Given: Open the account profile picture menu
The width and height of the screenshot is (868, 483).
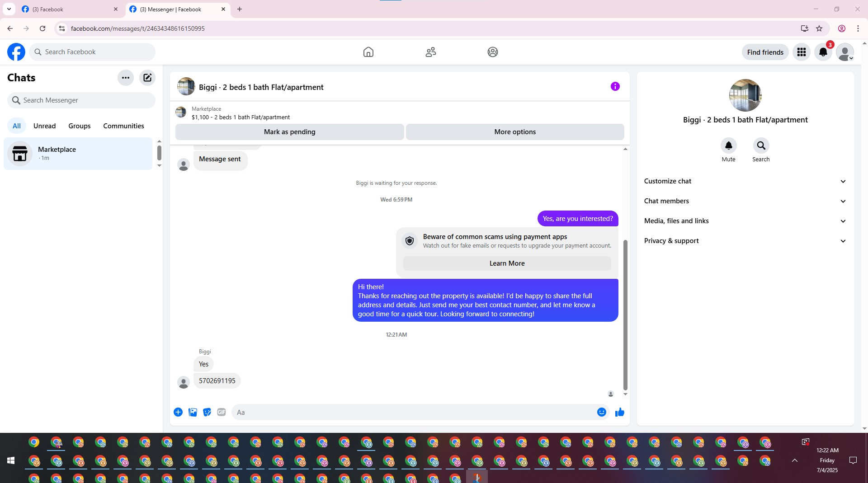Looking at the screenshot, I should 845,52.
